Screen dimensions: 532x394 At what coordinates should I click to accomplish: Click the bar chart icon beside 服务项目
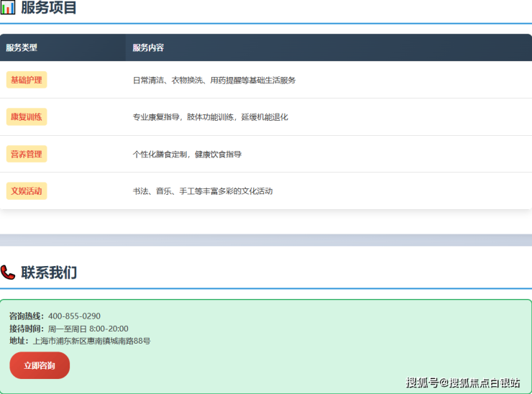point(8,8)
